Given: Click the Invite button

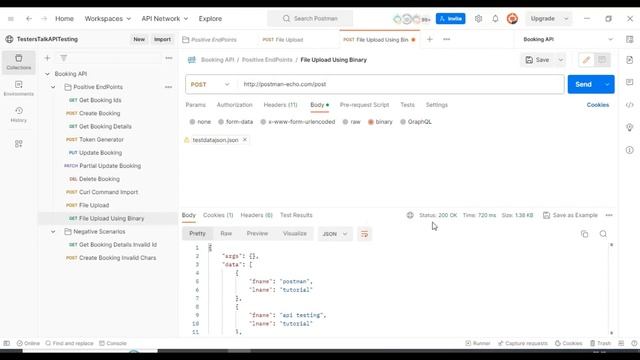Looking at the screenshot, I should tap(451, 19).
